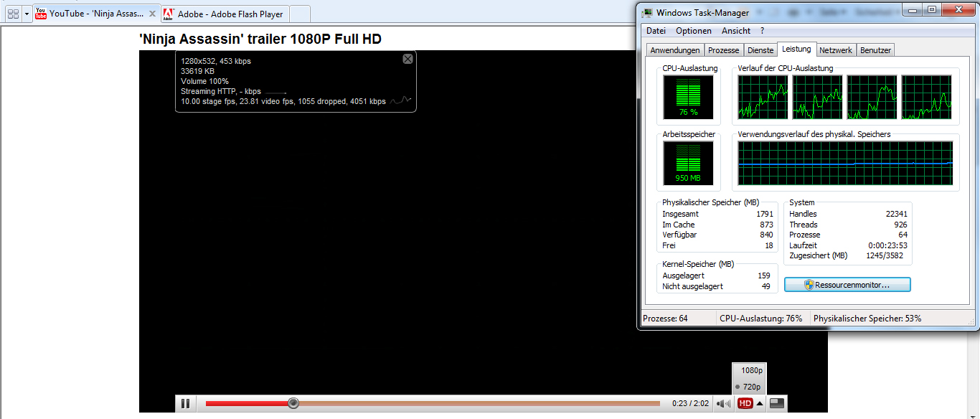Click 'Prozesse: 64' in status bar
The height and width of the screenshot is (419, 980).
pyautogui.click(x=665, y=319)
